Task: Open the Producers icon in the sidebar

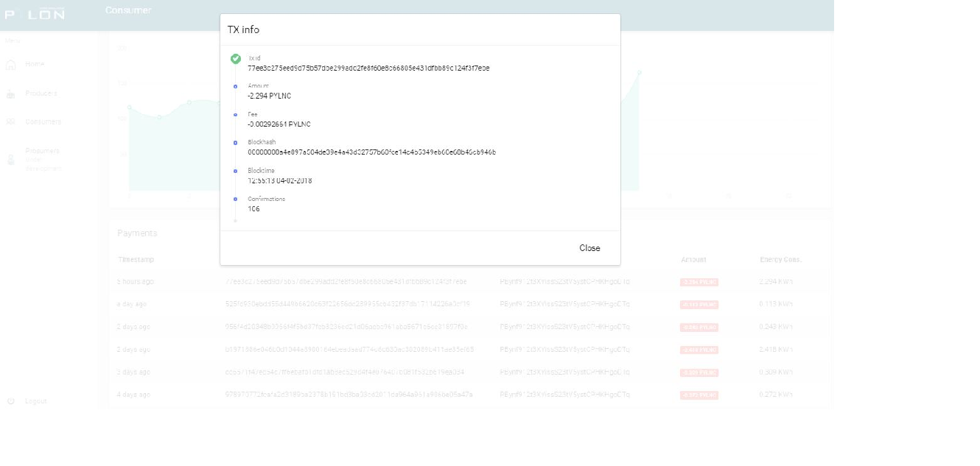Action: coord(11,94)
